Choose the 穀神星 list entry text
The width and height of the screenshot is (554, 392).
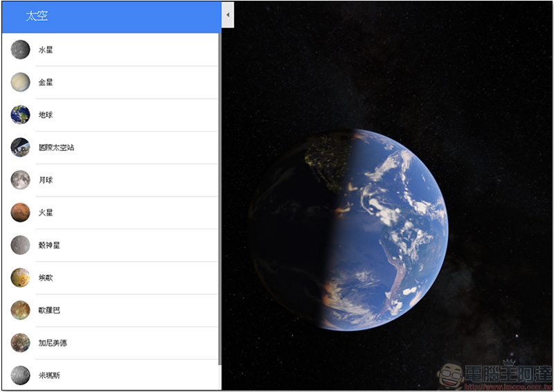49,245
